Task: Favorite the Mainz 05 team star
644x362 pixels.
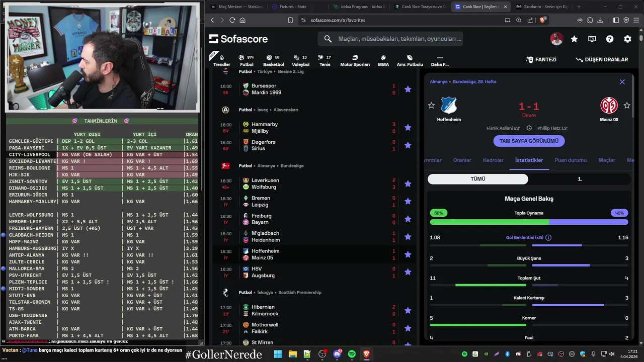Action: [x=627, y=106]
